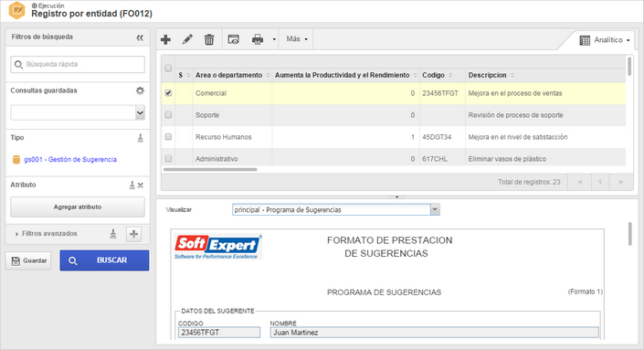Click the BUSCAR button

point(104,260)
